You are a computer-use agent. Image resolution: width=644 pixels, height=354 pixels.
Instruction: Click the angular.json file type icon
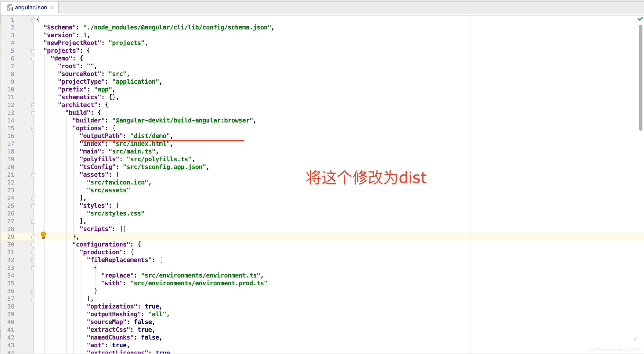(x=10, y=8)
